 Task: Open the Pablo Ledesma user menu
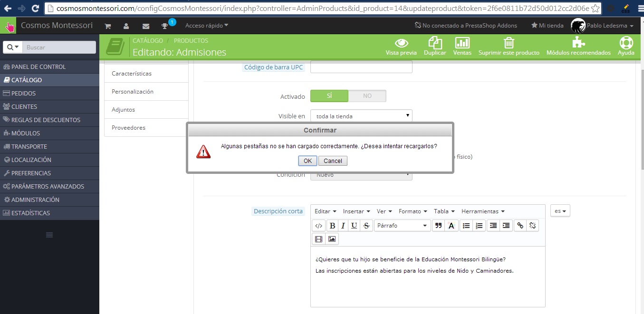[x=602, y=26]
